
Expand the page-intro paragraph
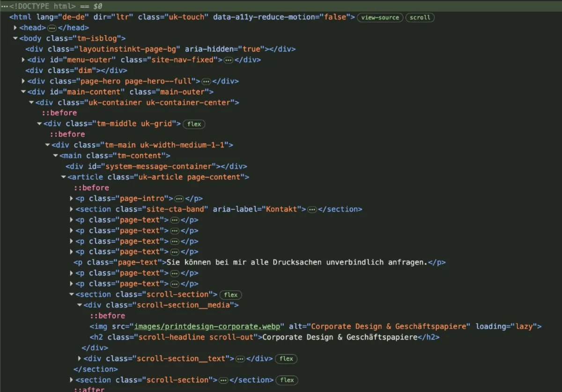tap(72, 199)
